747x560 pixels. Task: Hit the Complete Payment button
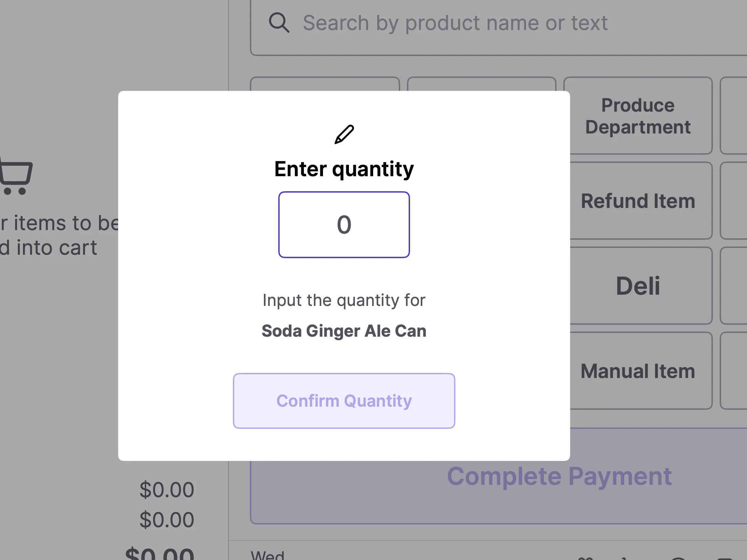(559, 477)
